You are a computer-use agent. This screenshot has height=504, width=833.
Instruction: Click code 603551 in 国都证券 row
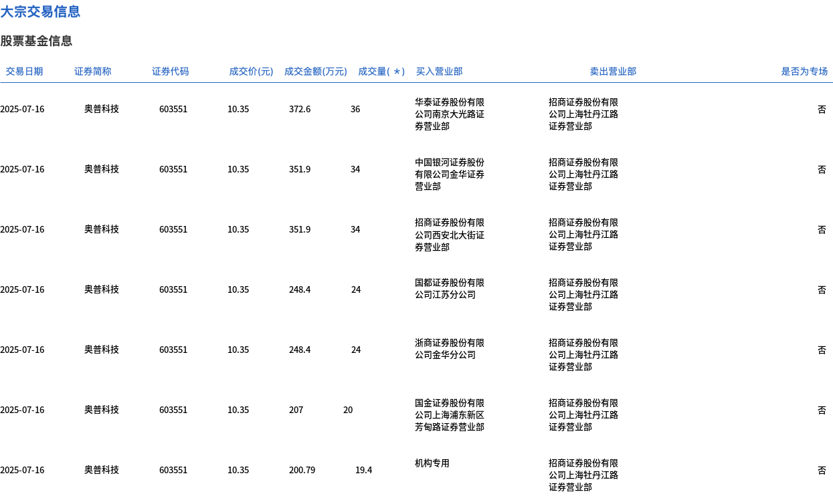173,289
